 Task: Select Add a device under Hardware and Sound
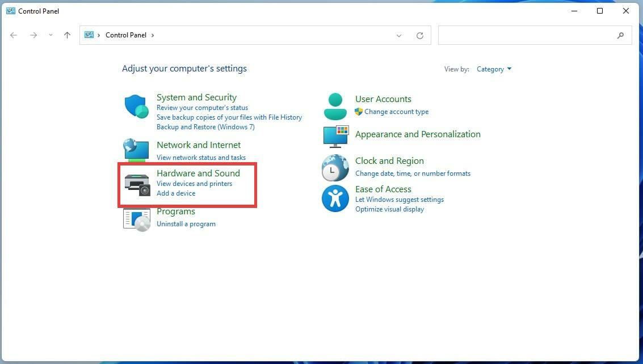(x=176, y=193)
